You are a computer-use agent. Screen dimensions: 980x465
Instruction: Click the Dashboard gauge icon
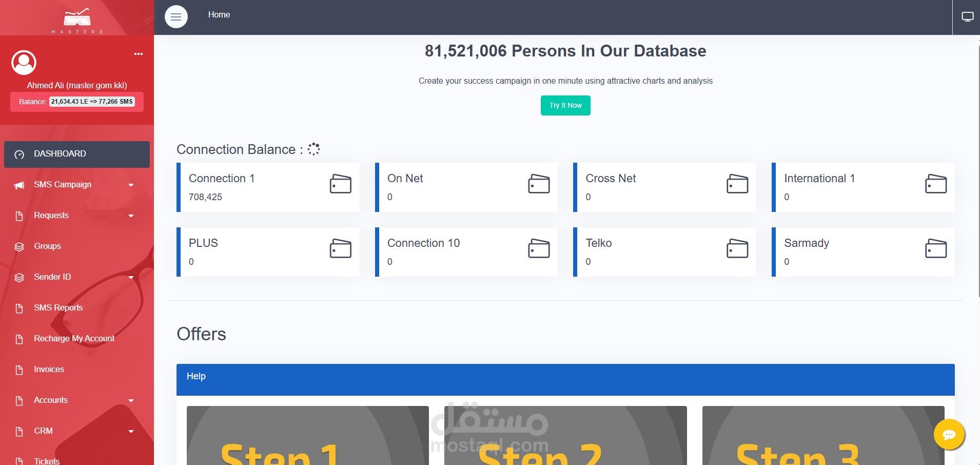click(19, 154)
